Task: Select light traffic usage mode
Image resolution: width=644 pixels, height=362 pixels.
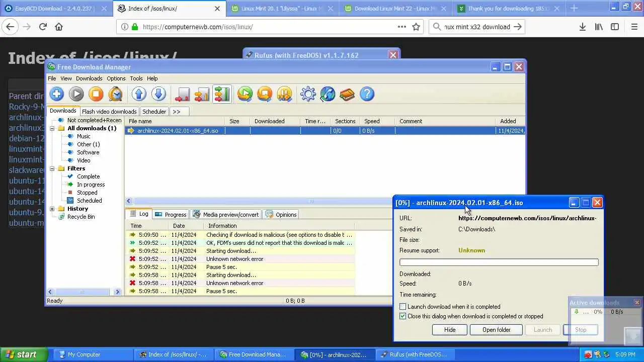Action: point(182,94)
